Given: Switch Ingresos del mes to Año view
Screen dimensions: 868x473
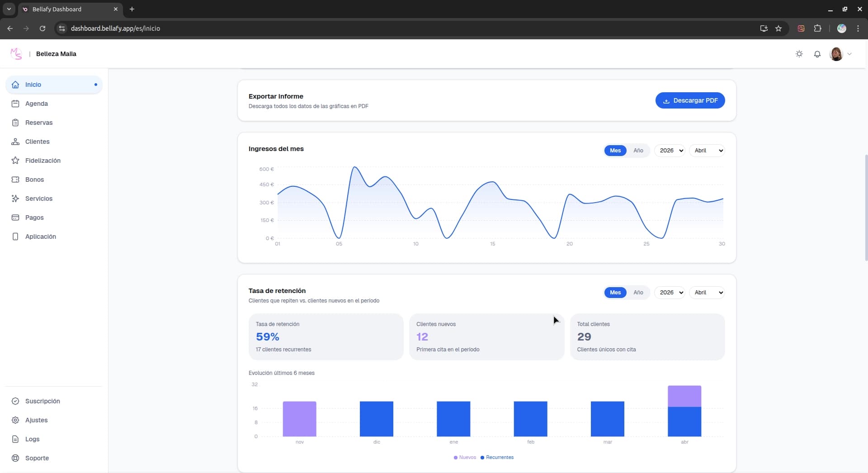Looking at the screenshot, I should tap(638, 150).
